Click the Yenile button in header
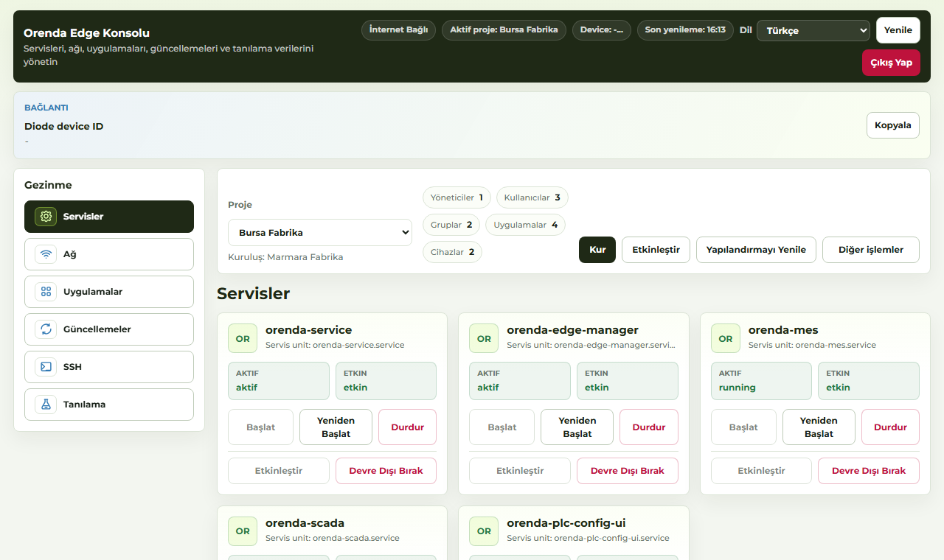 click(898, 30)
